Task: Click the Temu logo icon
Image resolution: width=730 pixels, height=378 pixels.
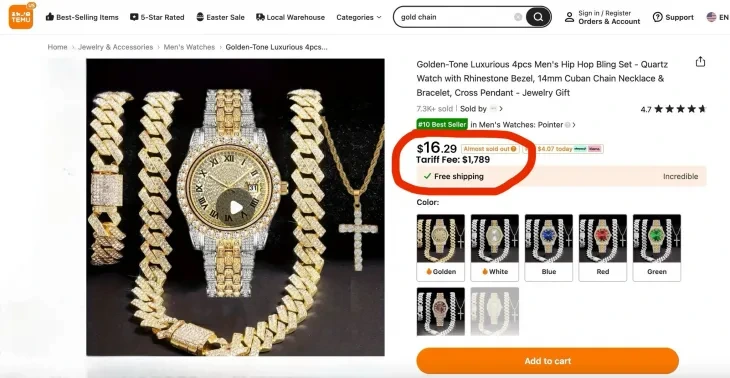Action: click(21, 17)
